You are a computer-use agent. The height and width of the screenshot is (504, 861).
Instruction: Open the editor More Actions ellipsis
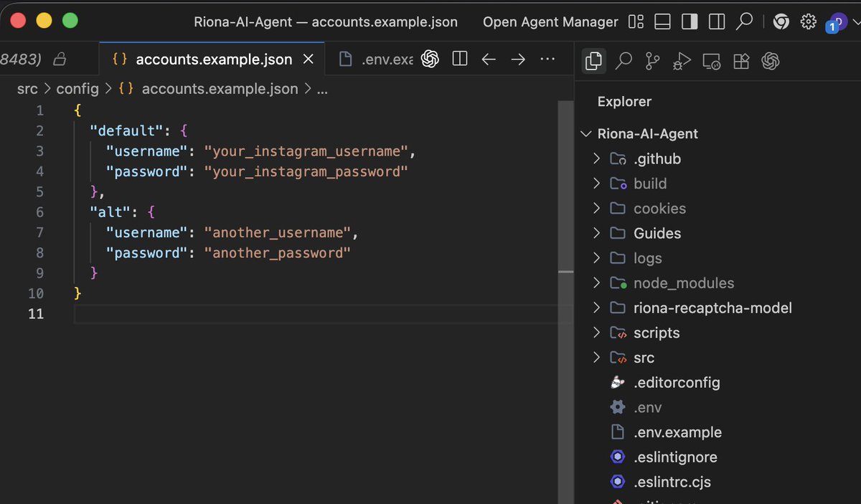coord(547,59)
